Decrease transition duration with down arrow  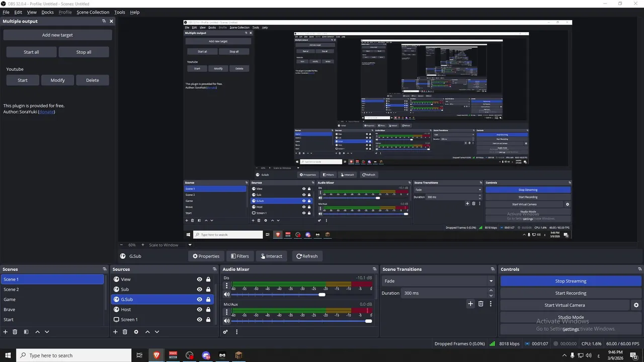coord(491,296)
